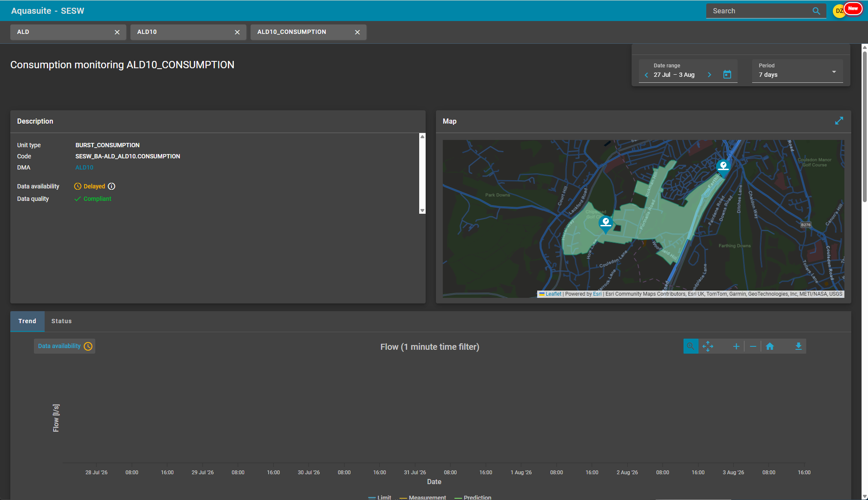Select the chart pan tool
The height and width of the screenshot is (500, 868).
tap(708, 346)
